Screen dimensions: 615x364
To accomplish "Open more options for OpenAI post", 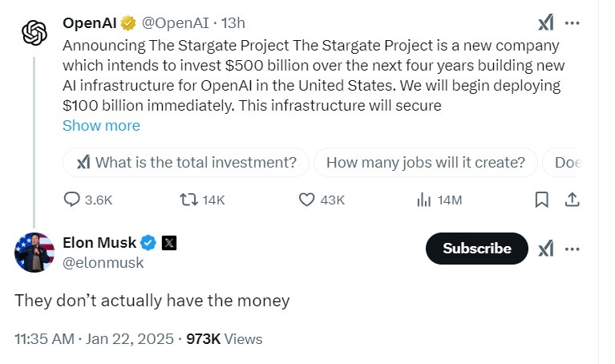I will click(x=573, y=22).
